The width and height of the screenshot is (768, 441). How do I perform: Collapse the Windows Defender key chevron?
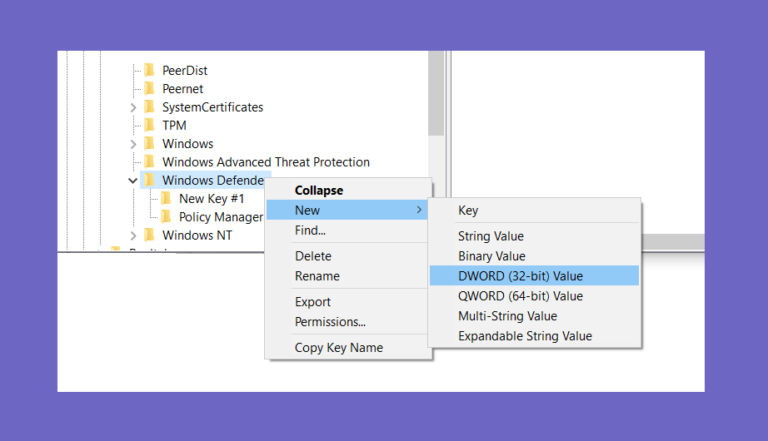pos(133,180)
